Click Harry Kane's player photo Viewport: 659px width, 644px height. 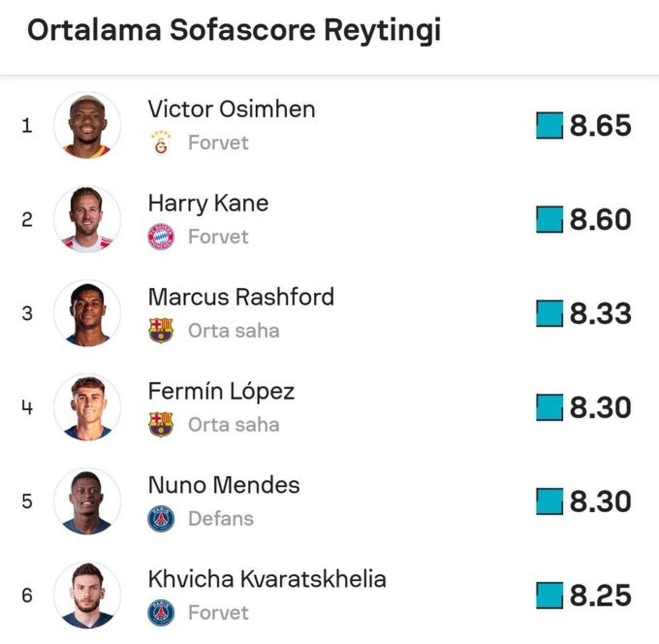[87, 220]
